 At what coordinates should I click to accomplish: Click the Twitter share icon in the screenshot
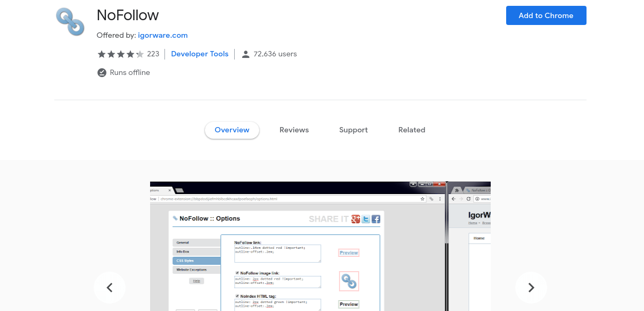[x=366, y=219]
